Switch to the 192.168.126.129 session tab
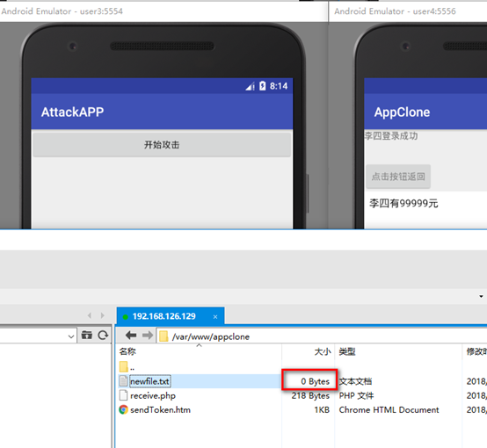This screenshot has height=448, width=487. coord(164,316)
